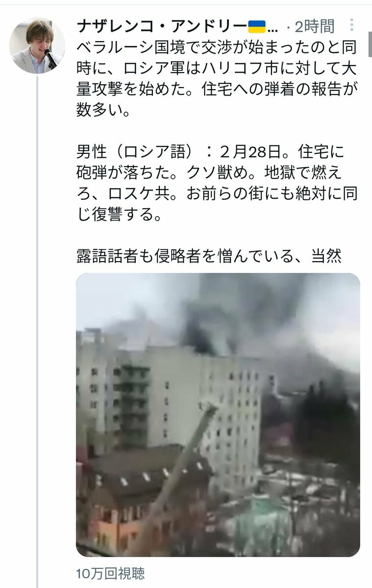Tap the text 数多い。 in the tweet

click(103, 110)
